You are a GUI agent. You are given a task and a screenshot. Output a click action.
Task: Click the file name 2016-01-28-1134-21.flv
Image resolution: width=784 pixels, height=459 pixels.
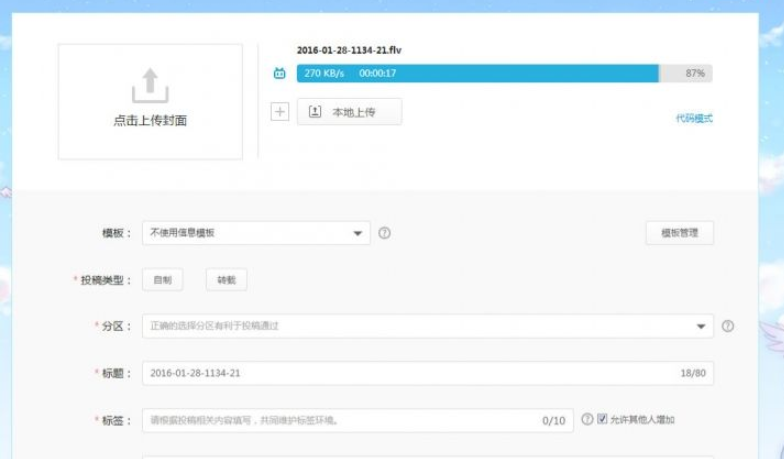[349, 50]
